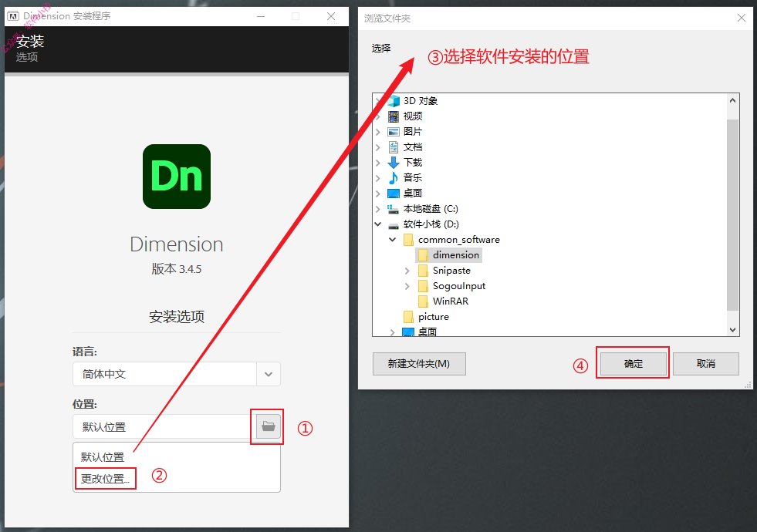
Task: Select the 桌面 entry under 音乐
Action: pos(412,194)
